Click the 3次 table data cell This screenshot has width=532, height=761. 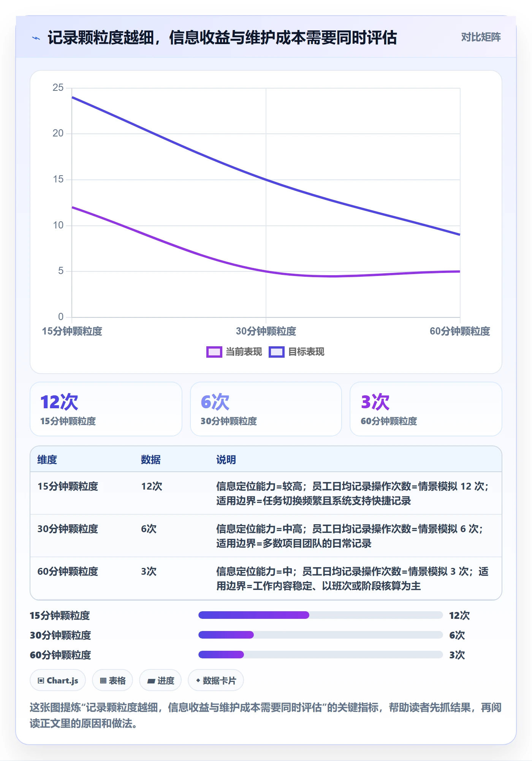[x=149, y=571]
